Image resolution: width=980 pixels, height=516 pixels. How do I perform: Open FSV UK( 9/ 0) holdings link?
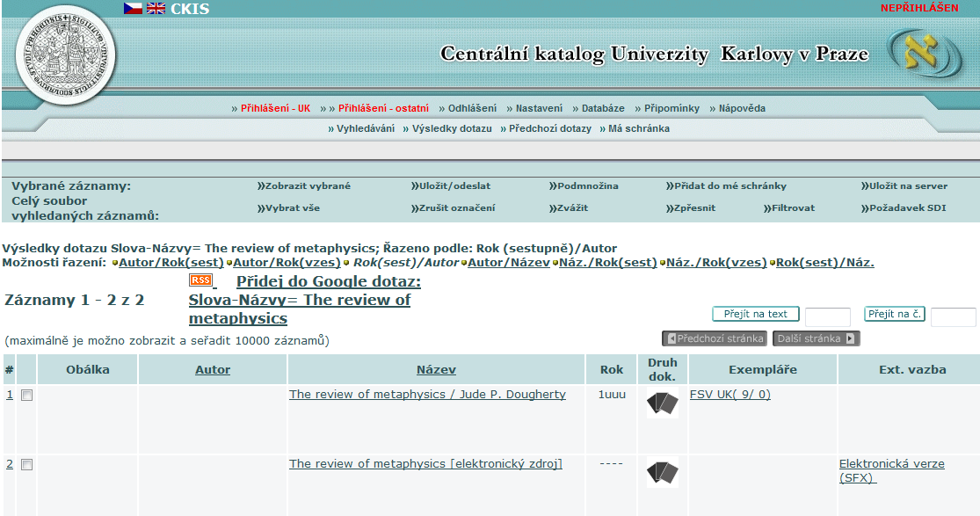point(730,395)
